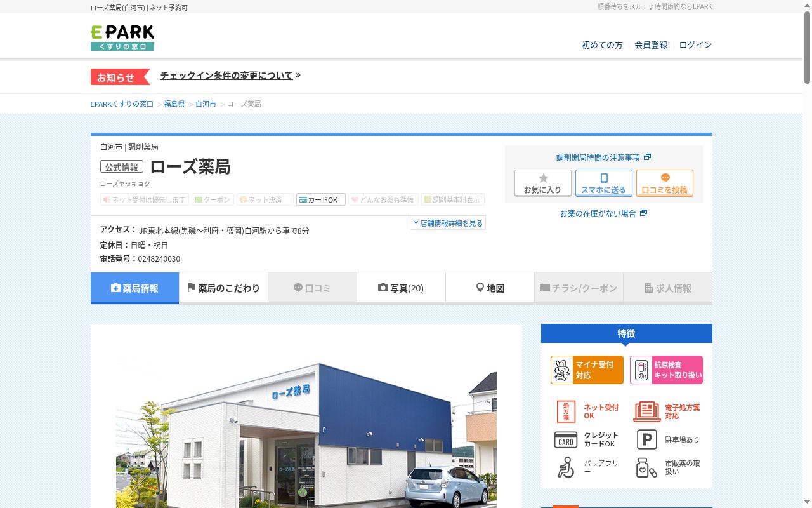
Task: Click the ログイン link
Action: 695,45
